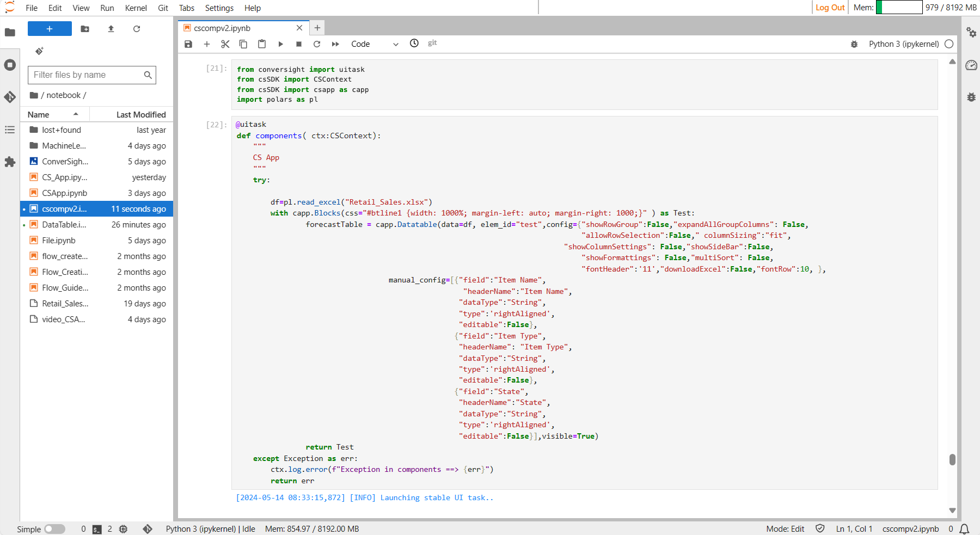Viewport: 980px width, 535px height.
Task: Open the Git sidebar panel icon
Action: click(x=10, y=97)
